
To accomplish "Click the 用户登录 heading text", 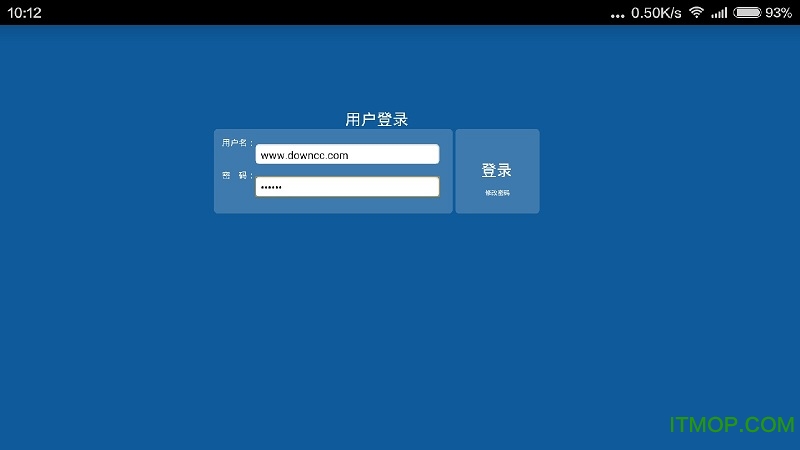I will [377, 119].
